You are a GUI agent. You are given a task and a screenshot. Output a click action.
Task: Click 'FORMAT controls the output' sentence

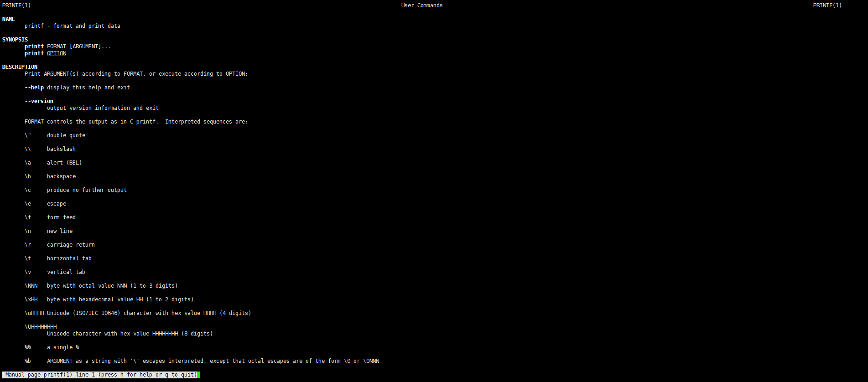(x=136, y=122)
